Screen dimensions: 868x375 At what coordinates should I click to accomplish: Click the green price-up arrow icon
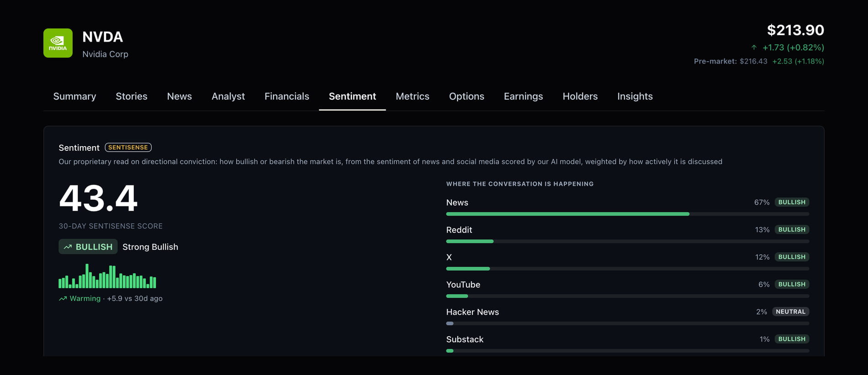point(754,48)
